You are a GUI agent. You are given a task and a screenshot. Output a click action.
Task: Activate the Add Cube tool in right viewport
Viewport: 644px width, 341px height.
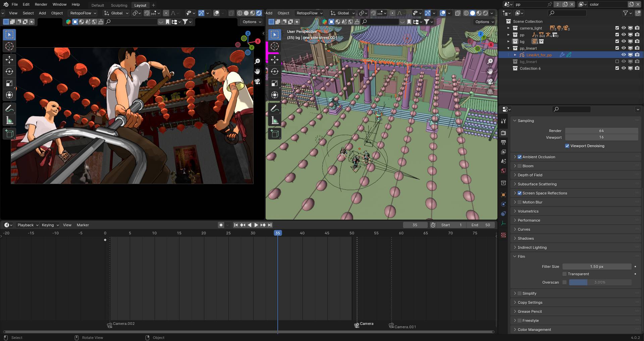click(275, 134)
